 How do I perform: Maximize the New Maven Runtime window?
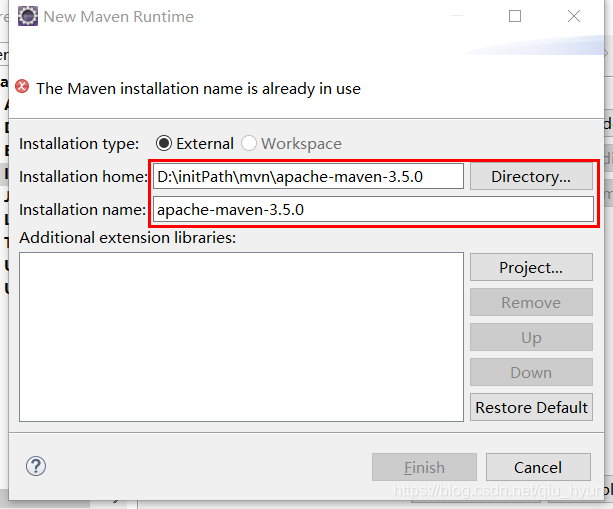[x=515, y=16]
